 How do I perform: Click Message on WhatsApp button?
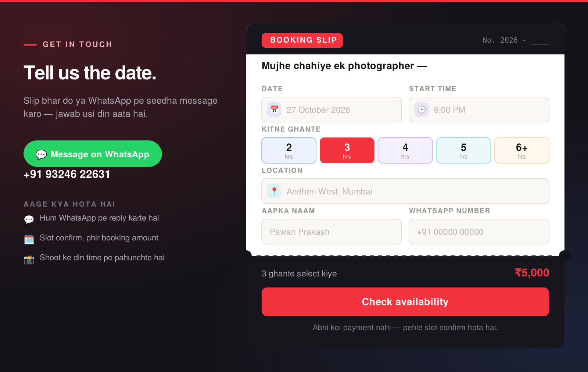click(x=93, y=154)
